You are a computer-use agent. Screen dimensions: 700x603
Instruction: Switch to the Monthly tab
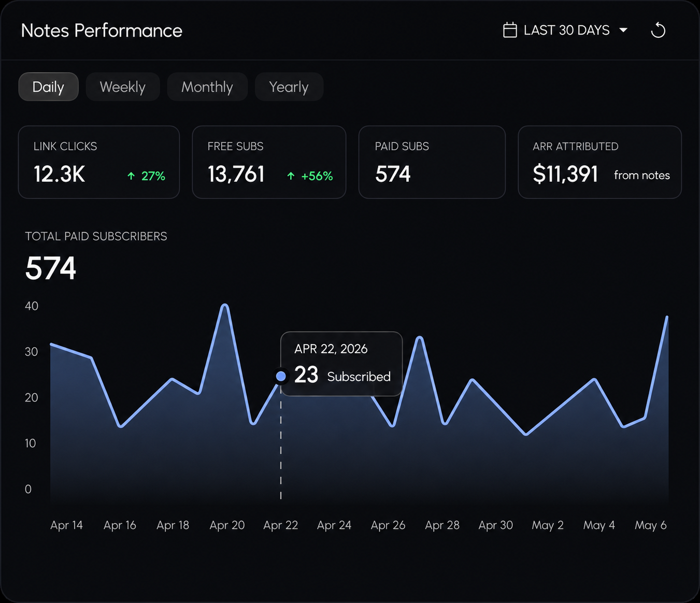pyautogui.click(x=207, y=87)
